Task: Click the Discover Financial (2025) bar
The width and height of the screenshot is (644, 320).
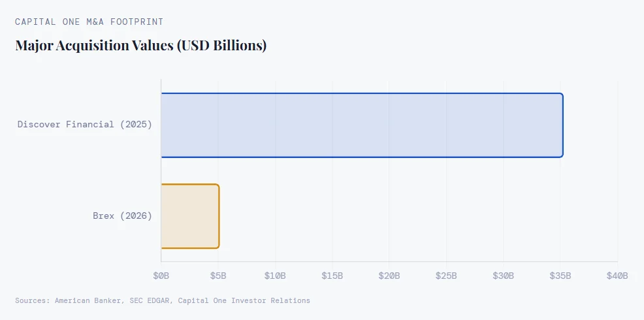Action: coord(362,125)
